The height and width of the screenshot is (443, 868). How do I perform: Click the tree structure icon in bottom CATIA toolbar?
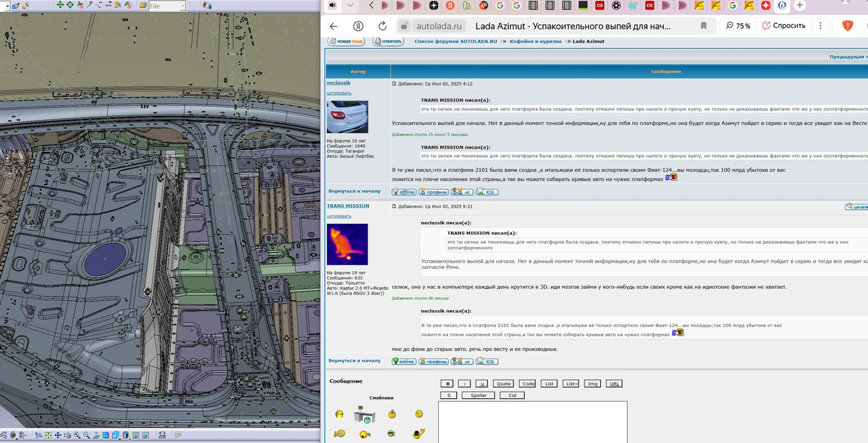3,435
